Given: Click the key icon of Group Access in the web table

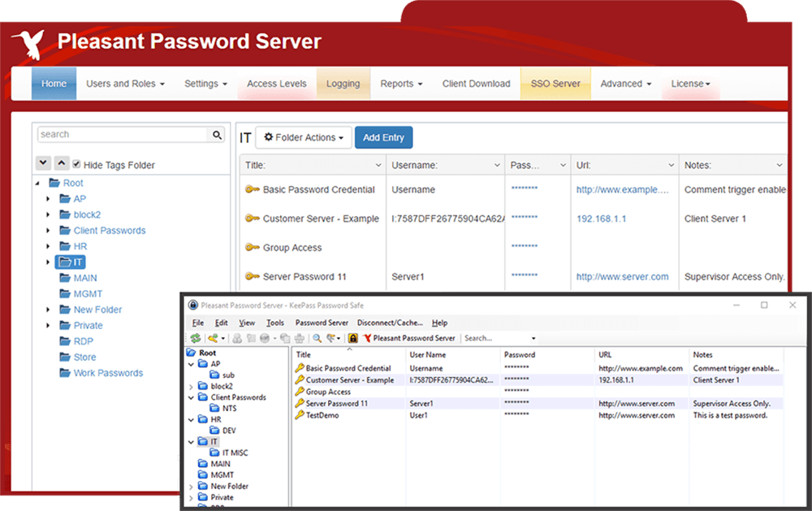Looking at the screenshot, I should 253,248.
